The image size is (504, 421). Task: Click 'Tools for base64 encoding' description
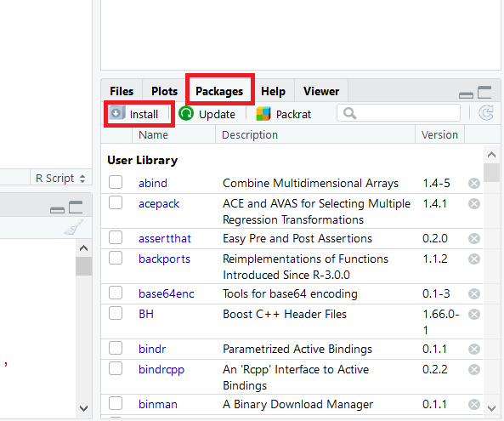tap(290, 294)
